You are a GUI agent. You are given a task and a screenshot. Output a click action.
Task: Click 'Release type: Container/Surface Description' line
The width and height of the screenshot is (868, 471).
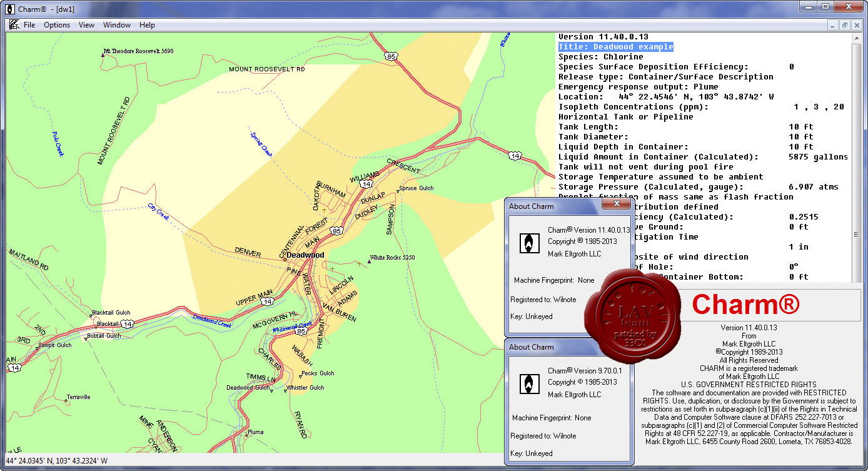tap(666, 77)
